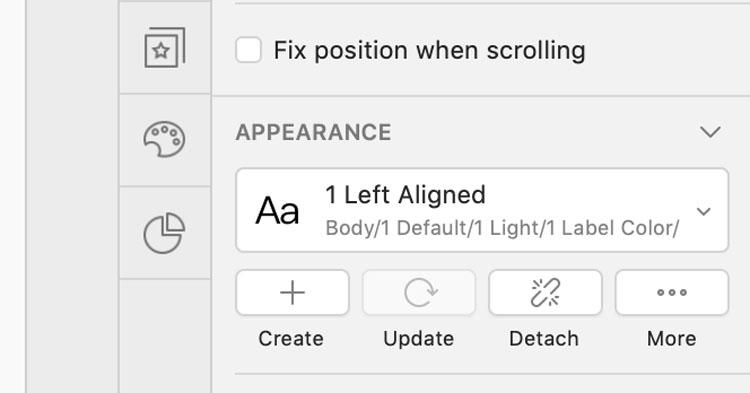This screenshot has height=393, width=750.
Task: Click the More label
Action: pos(672,338)
